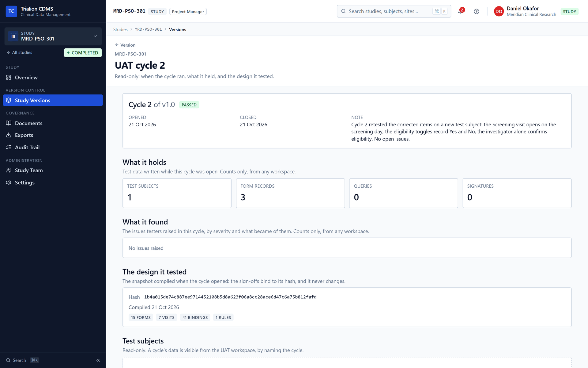Go back via All studies link
This screenshot has height=368, width=588.
tap(20, 52)
